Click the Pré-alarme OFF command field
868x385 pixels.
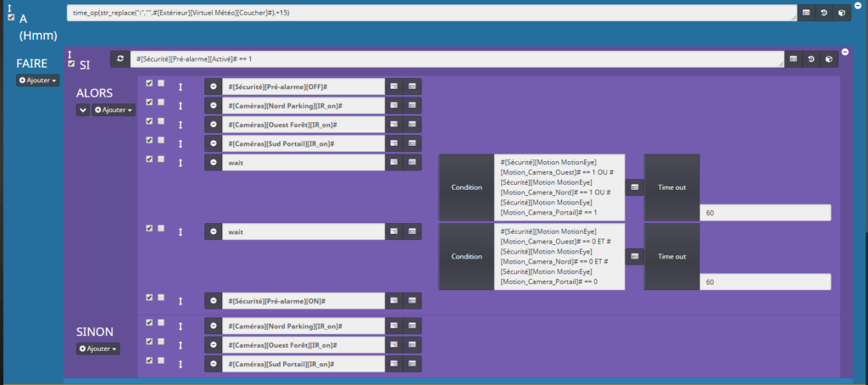pyautogui.click(x=303, y=86)
